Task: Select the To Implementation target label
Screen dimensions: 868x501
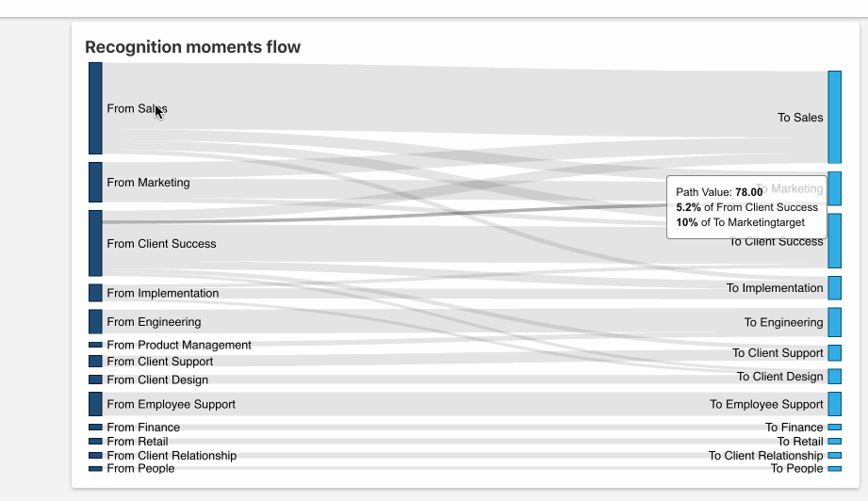Action: 775,288
